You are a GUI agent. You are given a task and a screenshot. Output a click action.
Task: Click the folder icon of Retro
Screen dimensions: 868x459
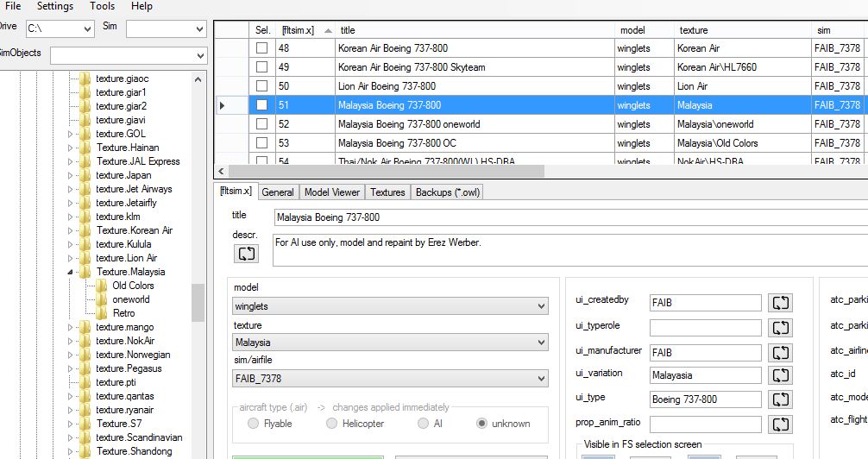tap(102, 313)
